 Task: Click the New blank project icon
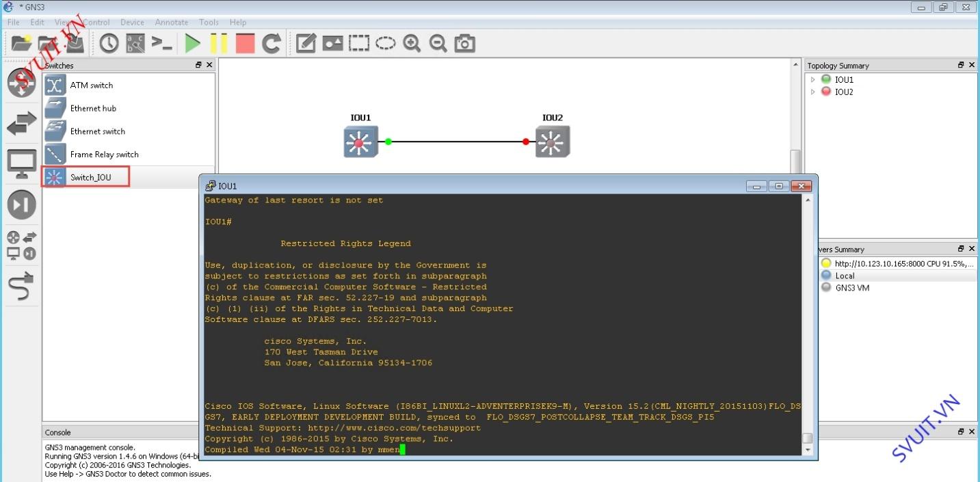(21, 44)
